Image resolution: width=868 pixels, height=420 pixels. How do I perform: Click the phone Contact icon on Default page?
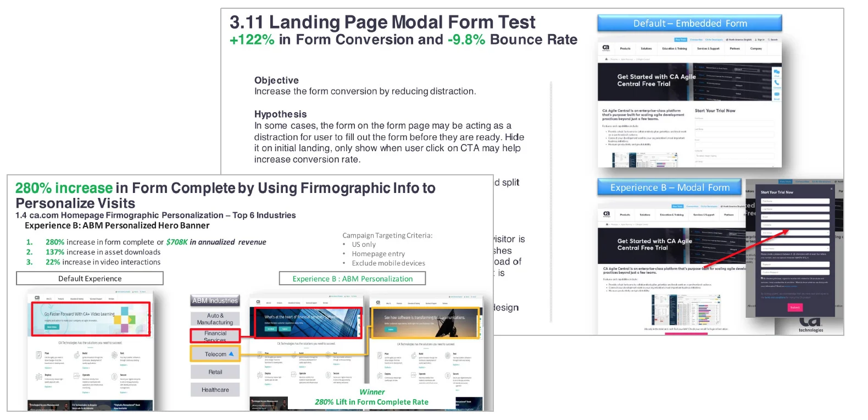coord(777,84)
